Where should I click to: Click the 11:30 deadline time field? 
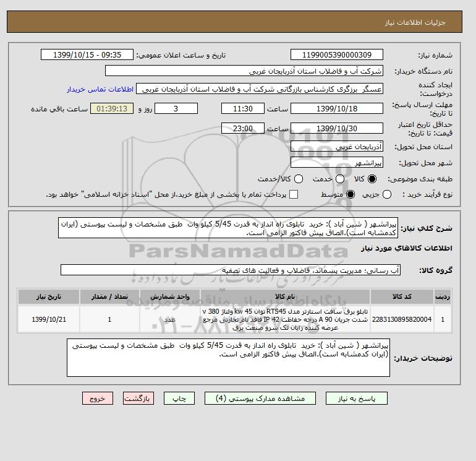coord(243,108)
